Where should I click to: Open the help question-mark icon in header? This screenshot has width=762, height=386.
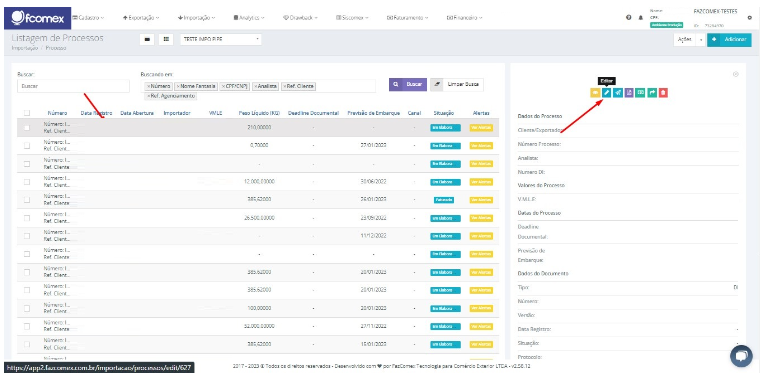pyautogui.click(x=629, y=18)
